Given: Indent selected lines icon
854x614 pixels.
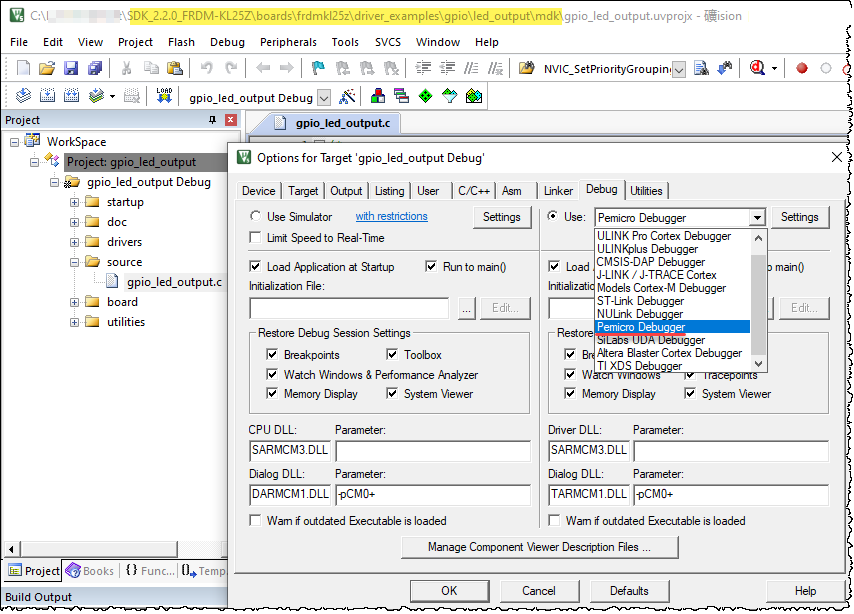Looking at the screenshot, I should pyautogui.click(x=423, y=68).
